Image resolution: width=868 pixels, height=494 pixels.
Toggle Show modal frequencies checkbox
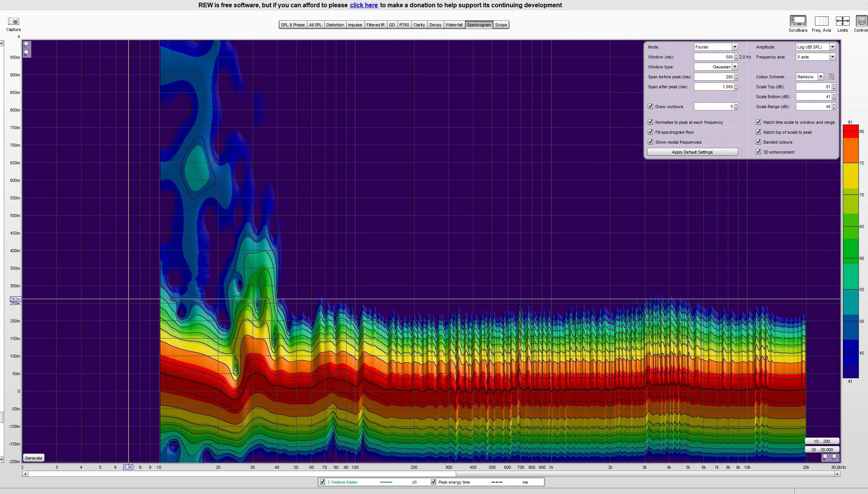click(650, 142)
